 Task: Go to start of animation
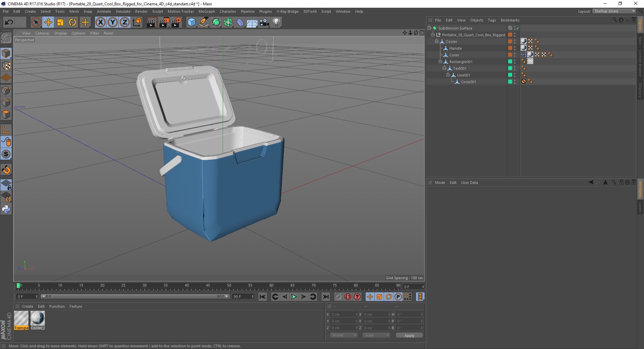pos(263,297)
